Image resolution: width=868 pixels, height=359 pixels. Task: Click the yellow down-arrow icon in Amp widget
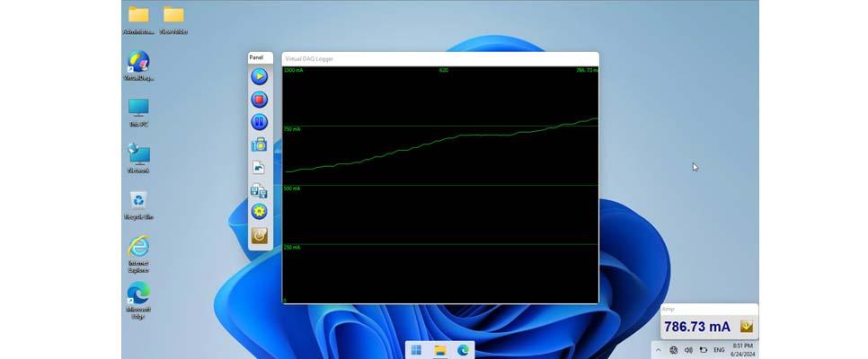tap(747, 327)
